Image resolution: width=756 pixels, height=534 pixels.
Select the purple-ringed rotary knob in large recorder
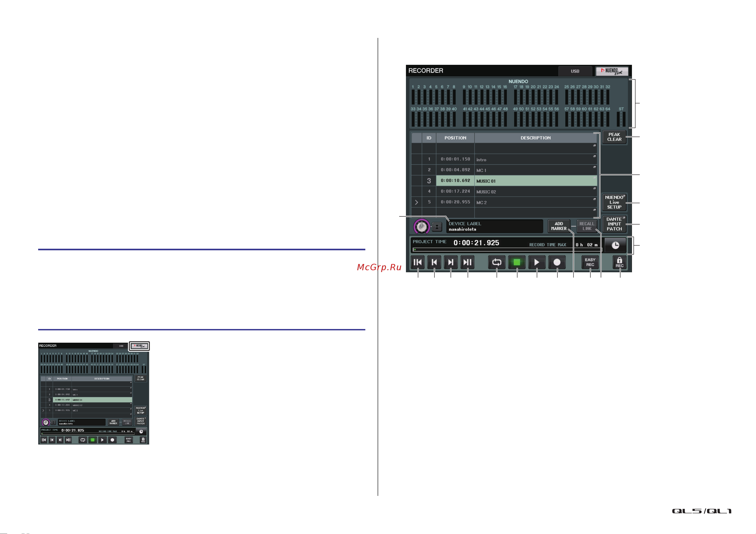coord(422,226)
